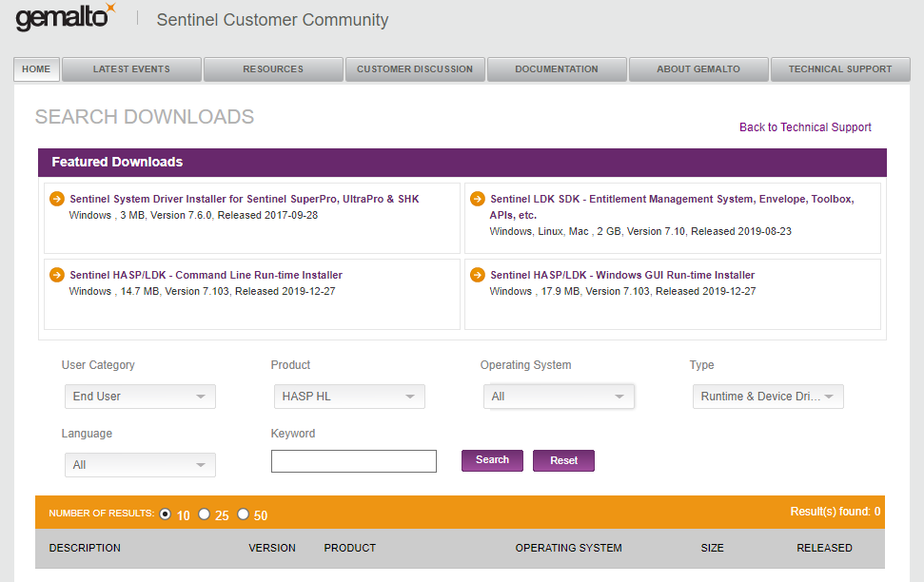Select 50 results per page

pyautogui.click(x=243, y=514)
